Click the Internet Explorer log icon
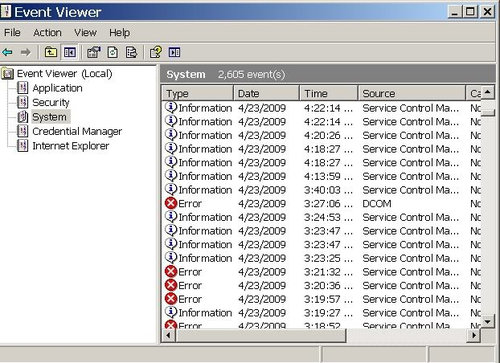Image resolution: width=500 pixels, height=363 pixels. click(x=23, y=146)
